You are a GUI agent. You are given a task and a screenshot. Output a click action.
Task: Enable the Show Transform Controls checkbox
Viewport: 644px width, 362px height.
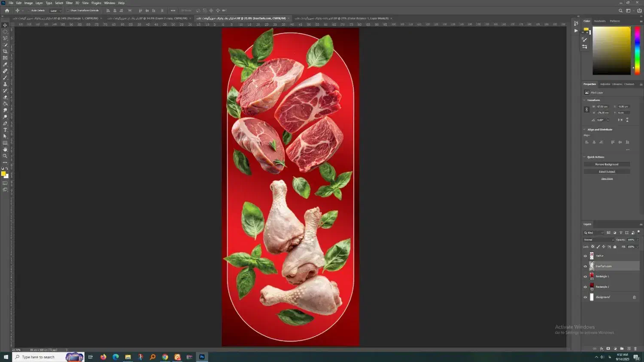click(68, 10)
